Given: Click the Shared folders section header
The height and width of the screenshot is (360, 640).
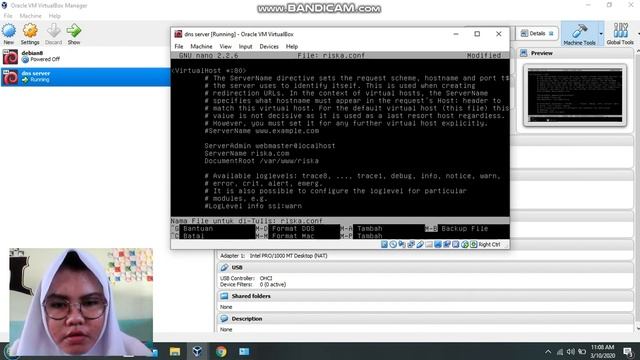Looking at the screenshot, I should (x=425, y=296).
